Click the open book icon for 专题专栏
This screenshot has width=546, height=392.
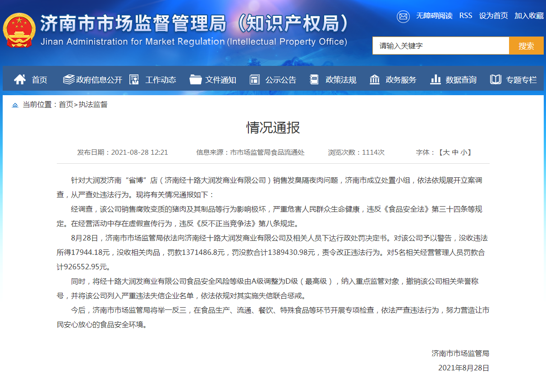click(496, 80)
